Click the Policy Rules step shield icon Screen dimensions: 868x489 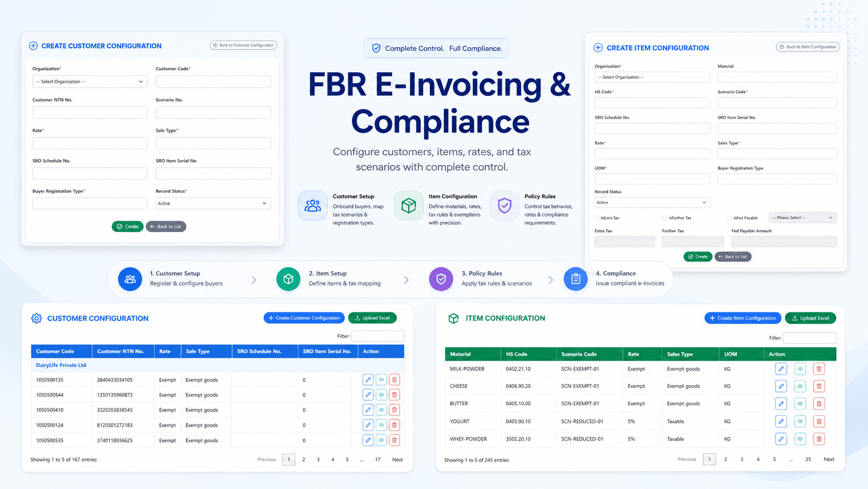pyautogui.click(x=441, y=279)
